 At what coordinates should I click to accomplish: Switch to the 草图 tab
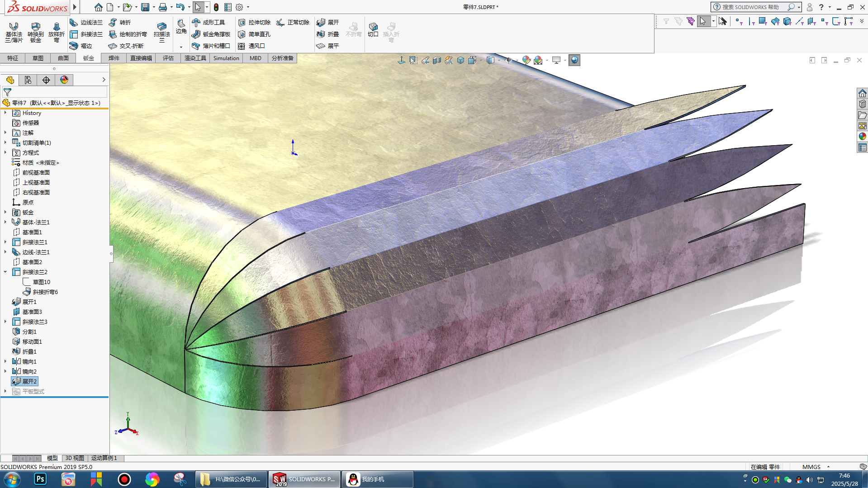(38, 58)
